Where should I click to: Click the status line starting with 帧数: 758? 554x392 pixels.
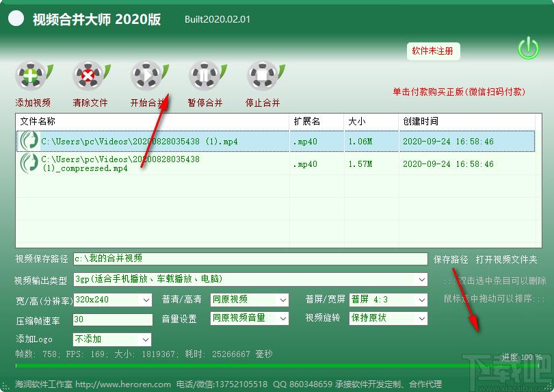point(144,354)
